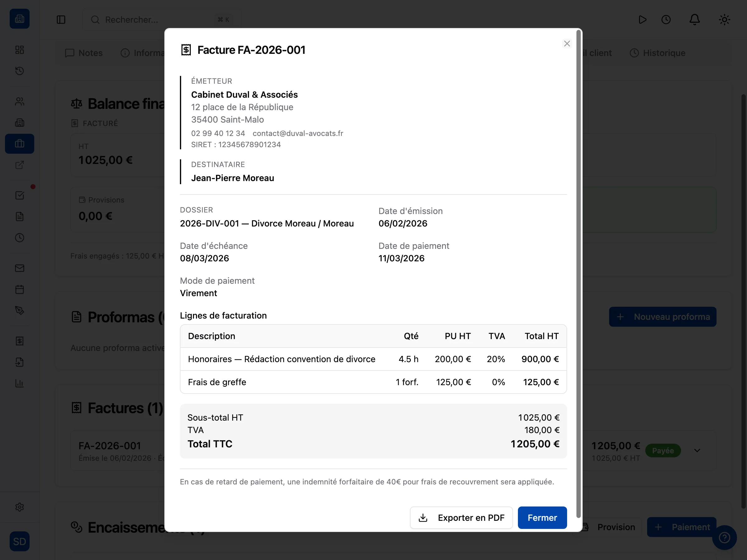Click the Fermer button
The height and width of the screenshot is (560, 747).
click(542, 518)
